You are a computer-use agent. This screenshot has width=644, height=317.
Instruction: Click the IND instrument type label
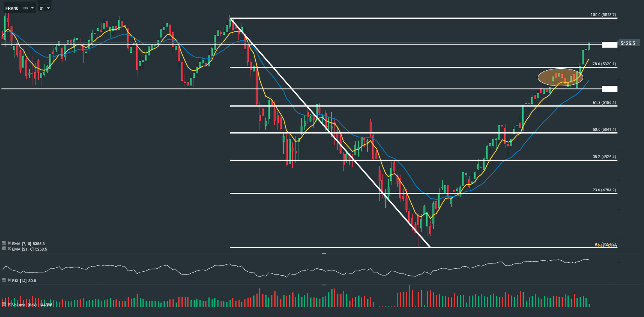(25, 8)
